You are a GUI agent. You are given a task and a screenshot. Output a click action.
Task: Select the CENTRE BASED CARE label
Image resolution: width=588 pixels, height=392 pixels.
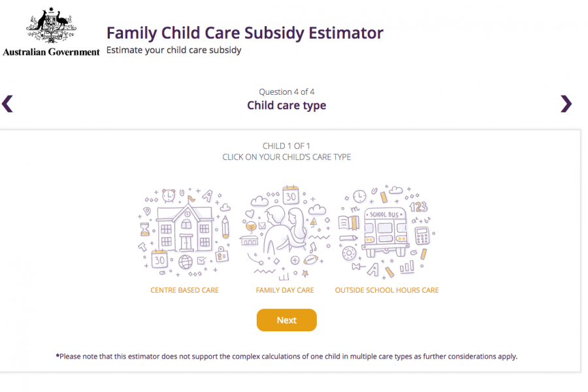[x=184, y=290]
